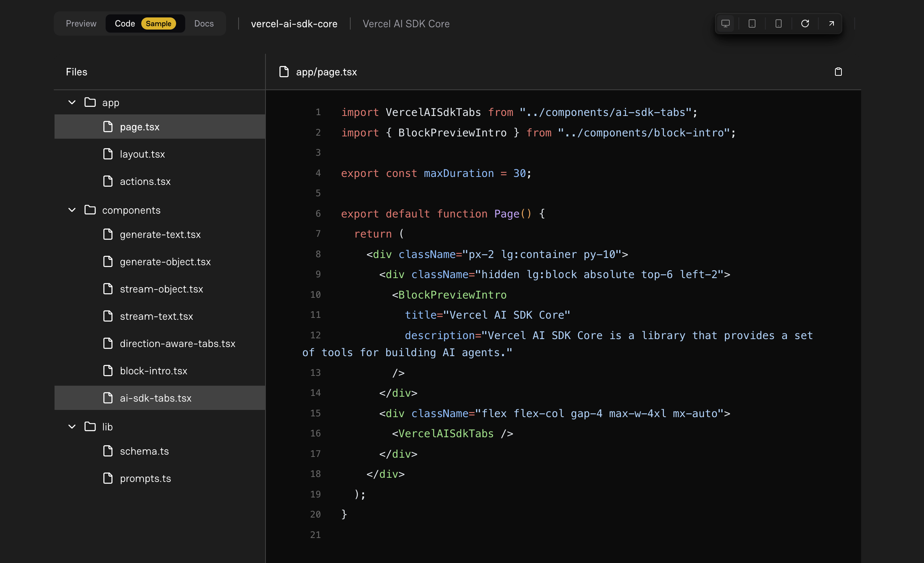Open in new window arrow icon
The image size is (924, 563).
(832, 23)
